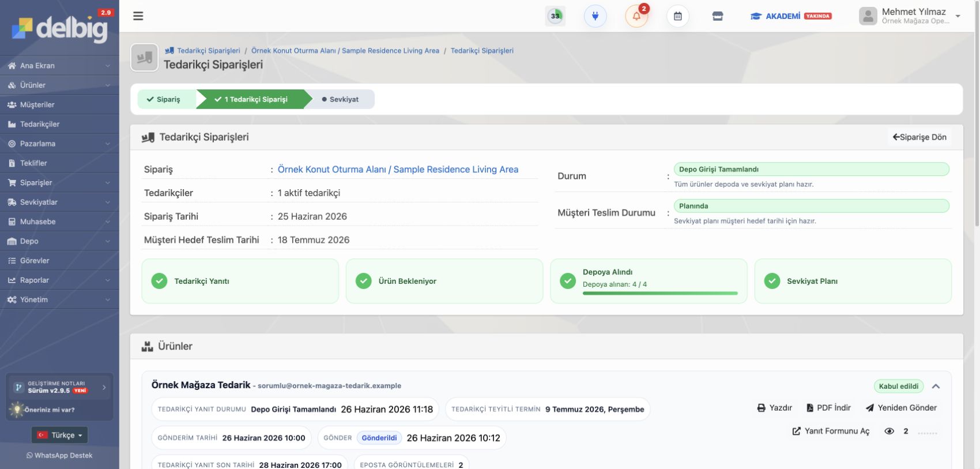Select the Sevkiyat step tab
980x469 pixels.
coord(340,99)
